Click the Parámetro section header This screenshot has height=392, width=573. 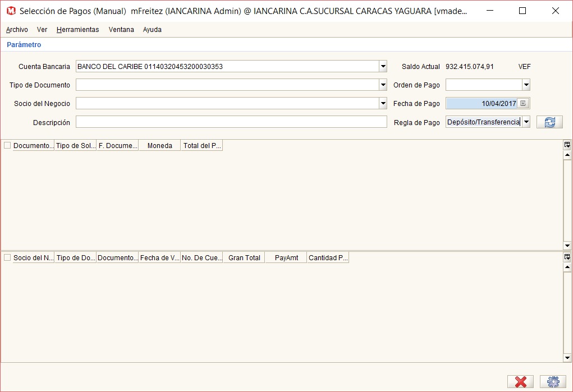(24, 44)
